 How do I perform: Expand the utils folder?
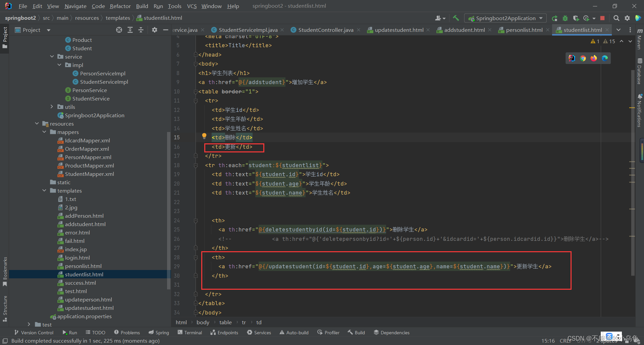click(x=52, y=107)
